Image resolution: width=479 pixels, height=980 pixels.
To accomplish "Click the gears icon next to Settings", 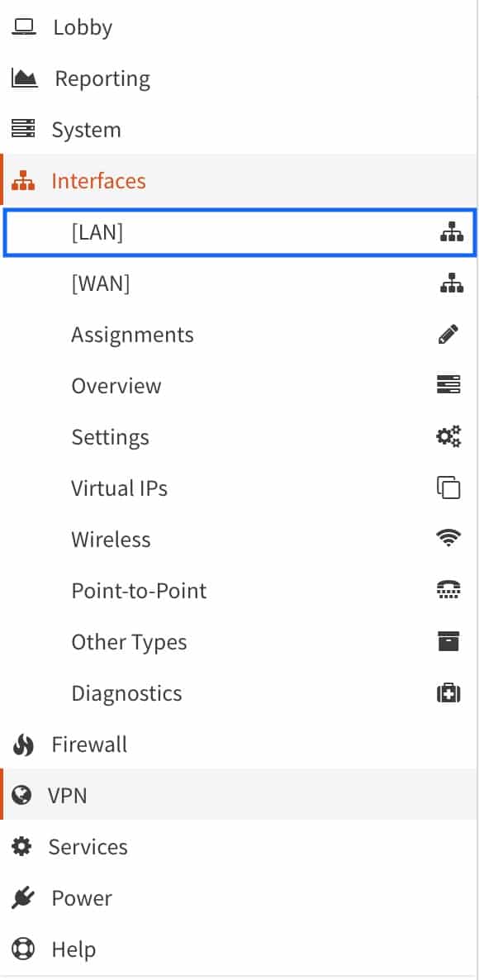I will [448, 436].
